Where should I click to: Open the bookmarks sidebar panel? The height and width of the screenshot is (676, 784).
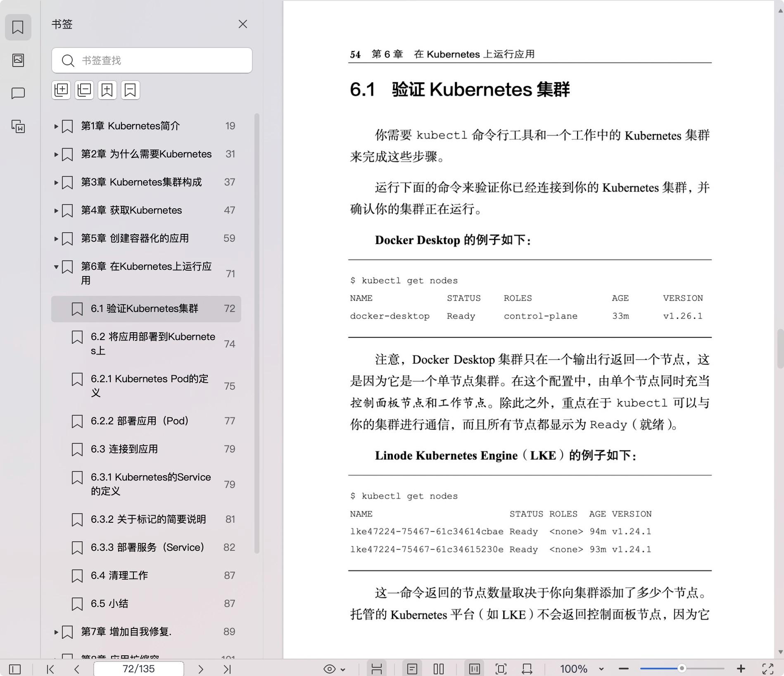(18, 27)
